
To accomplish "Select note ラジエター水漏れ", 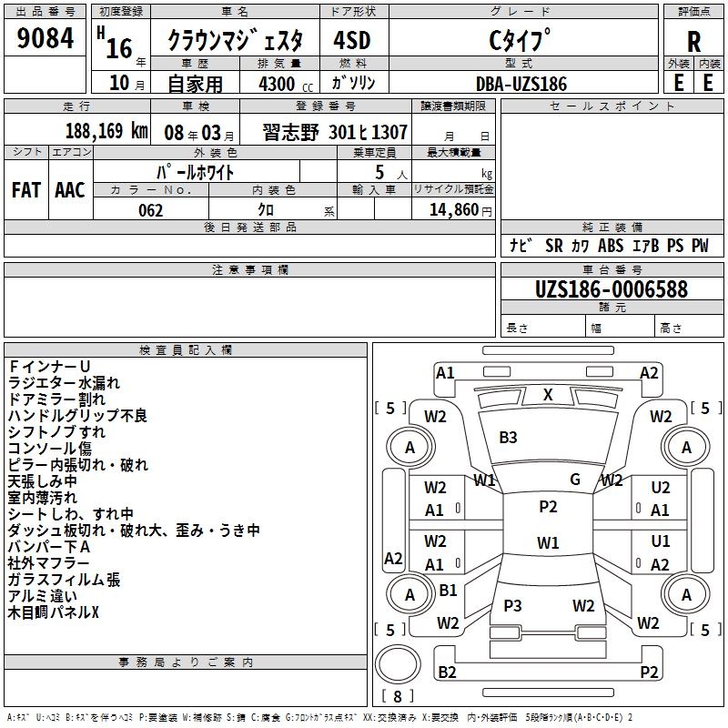I will (64, 382).
